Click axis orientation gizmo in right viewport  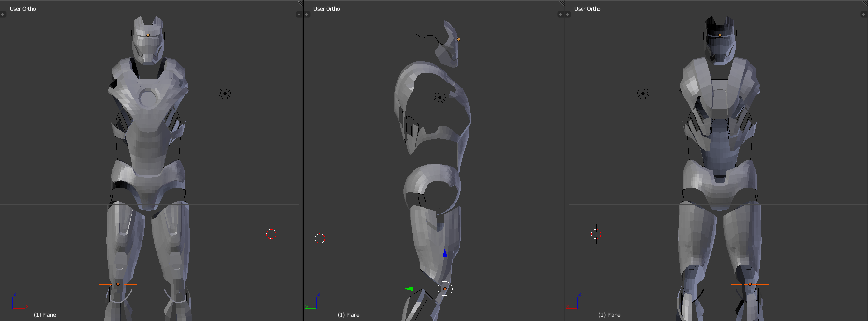(573, 302)
